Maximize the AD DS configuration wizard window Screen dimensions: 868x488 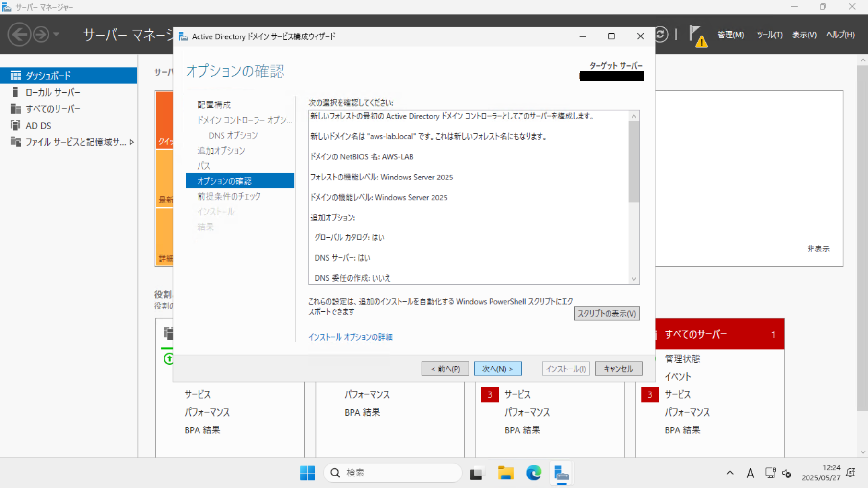[x=611, y=36]
